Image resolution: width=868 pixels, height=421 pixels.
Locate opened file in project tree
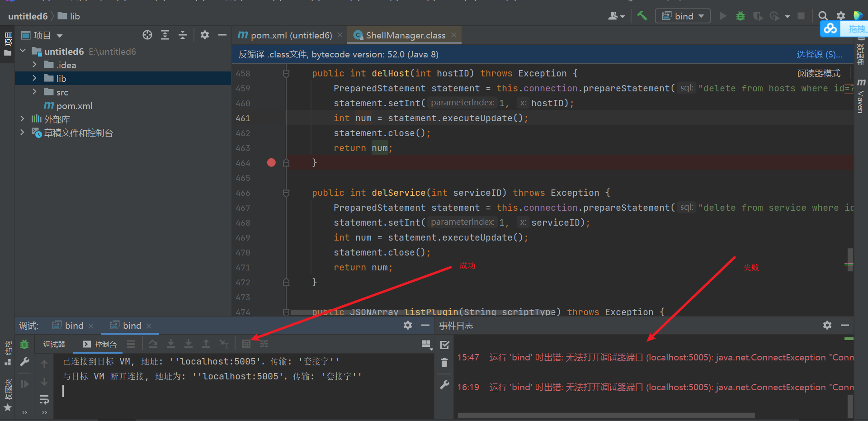(147, 35)
